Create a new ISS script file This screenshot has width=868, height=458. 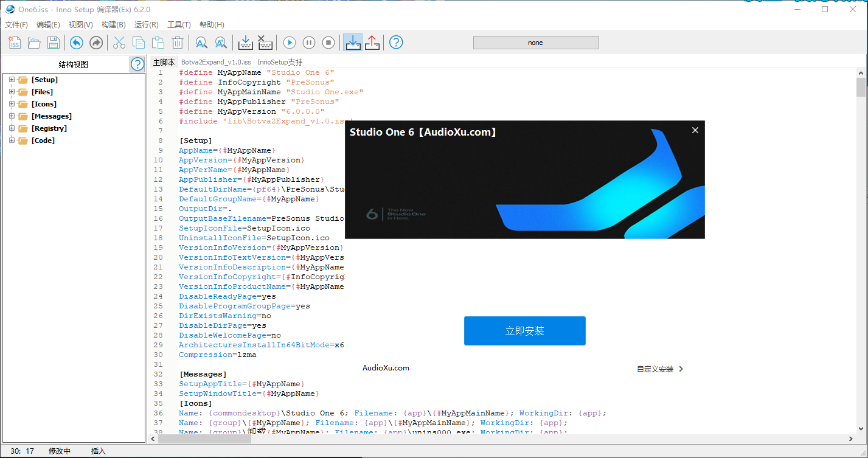pos(15,43)
